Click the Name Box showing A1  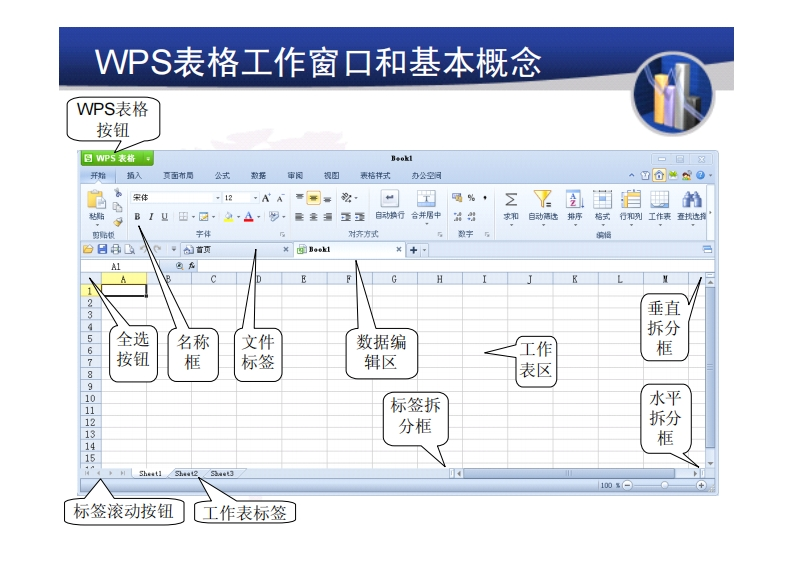[x=116, y=267]
